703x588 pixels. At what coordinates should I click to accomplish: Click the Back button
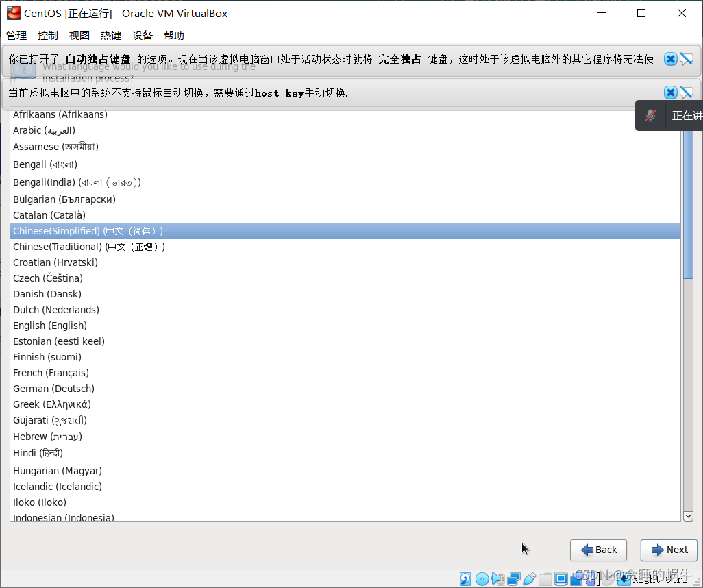tap(599, 550)
